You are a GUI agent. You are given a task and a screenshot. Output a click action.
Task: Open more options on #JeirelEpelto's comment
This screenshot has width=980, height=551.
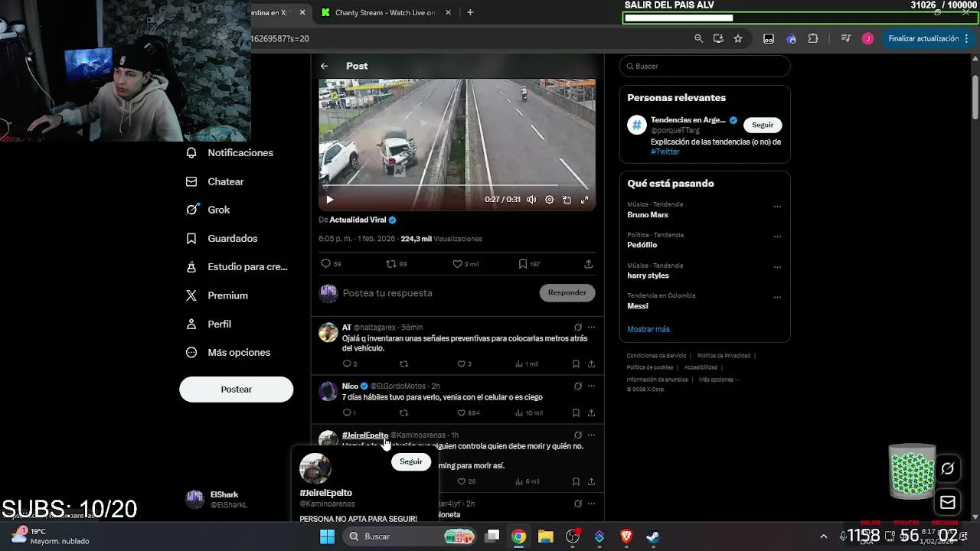pos(591,435)
